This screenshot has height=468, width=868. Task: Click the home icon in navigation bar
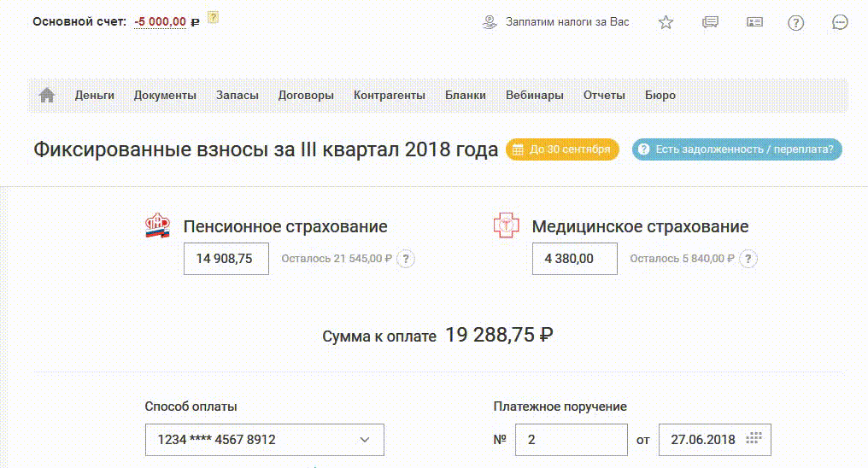[47, 96]
